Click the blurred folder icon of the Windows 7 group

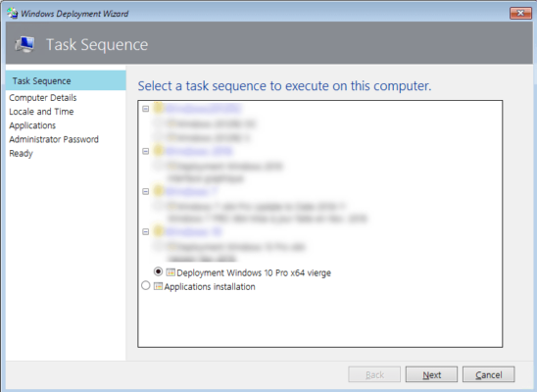click(x=158, y=191)
